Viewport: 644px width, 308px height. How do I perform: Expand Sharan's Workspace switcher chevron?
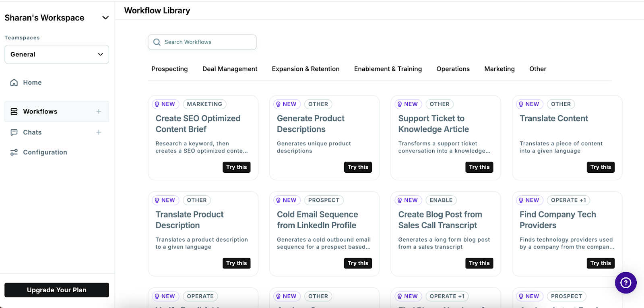point(105,18)
